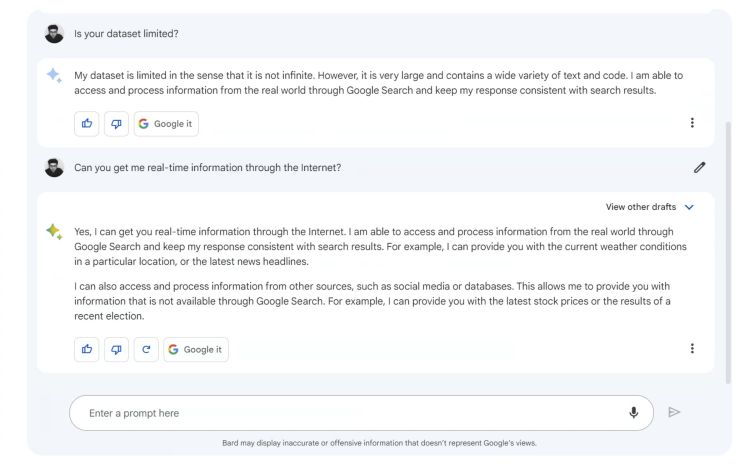
Task: Click thumbs up on second response
Action: pos(87,349)
